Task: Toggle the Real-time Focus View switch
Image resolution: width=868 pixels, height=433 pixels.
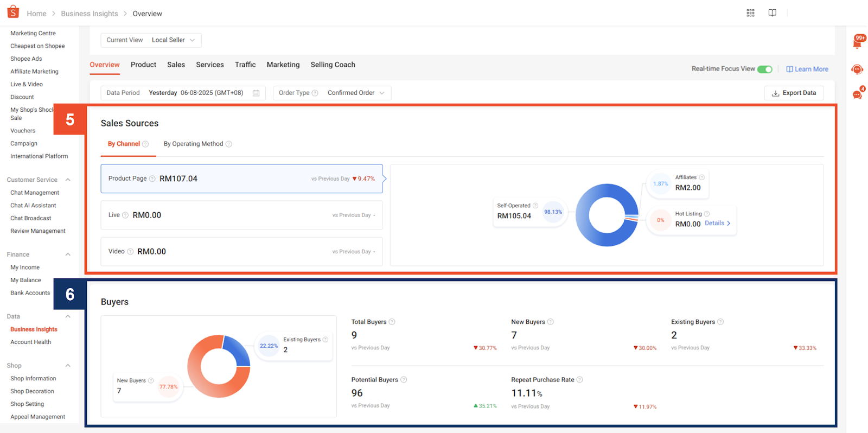Action: pyautogui.click(x=765, y=69)
